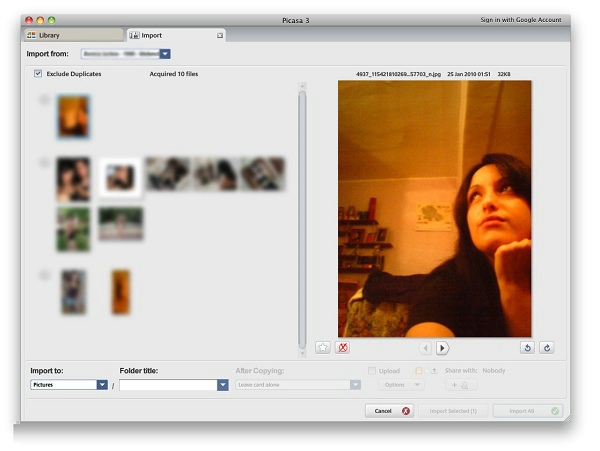The height and width of the screenshot is (451, 600).
Task: Click the Import All button
Action: coord(527,411)
